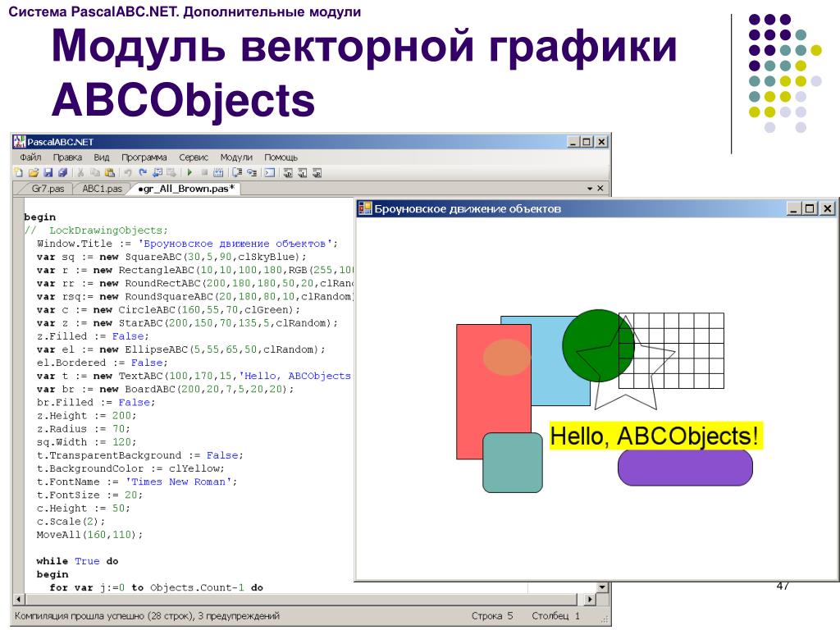Viewport: 840px width, 630px height.
Task: Save the file using the floppy disk icon
Action: (48, 172)
